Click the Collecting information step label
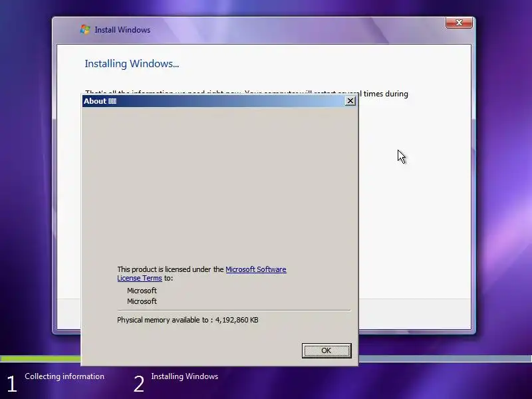This screenshot has width=532, height=399. (65, 376)
